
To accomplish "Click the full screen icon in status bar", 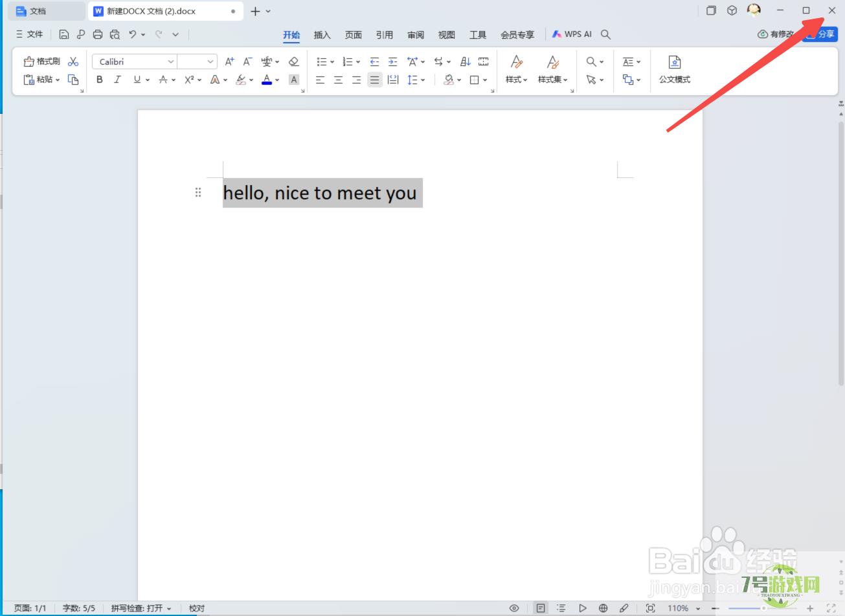I will pyautogui.click(x=831, y=608).
